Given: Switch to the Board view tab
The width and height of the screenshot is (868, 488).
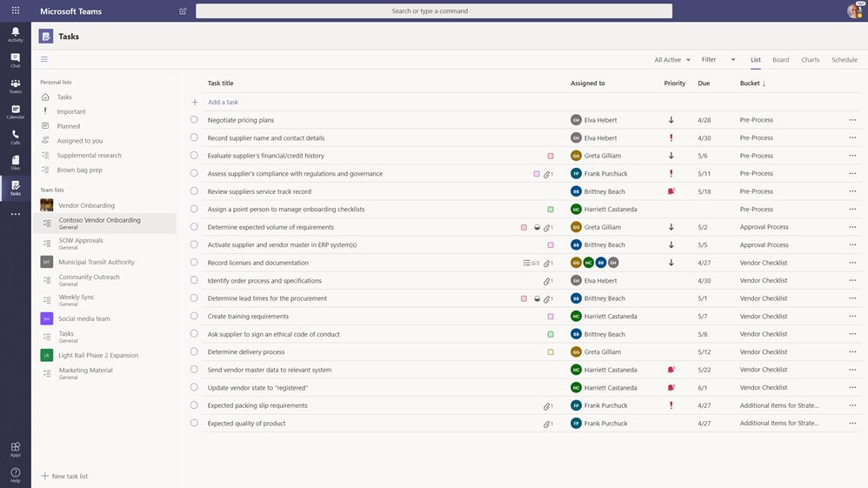Looking at the screenshot, I should tap(780, 60).
